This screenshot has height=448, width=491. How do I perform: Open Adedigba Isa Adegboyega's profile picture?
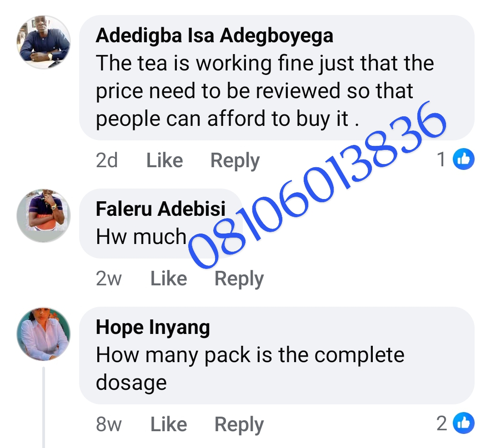(44, 42)
